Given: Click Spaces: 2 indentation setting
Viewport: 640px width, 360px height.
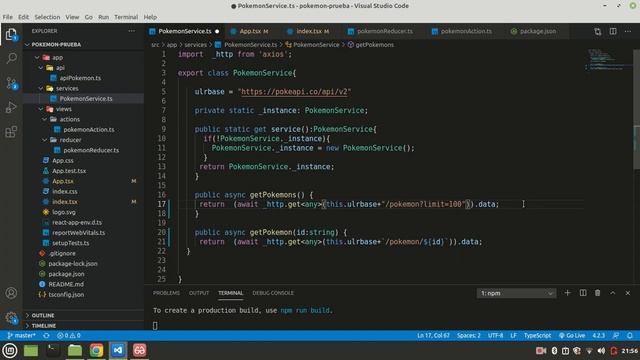Looking at the screenshot, I should [x=469, y=336].
